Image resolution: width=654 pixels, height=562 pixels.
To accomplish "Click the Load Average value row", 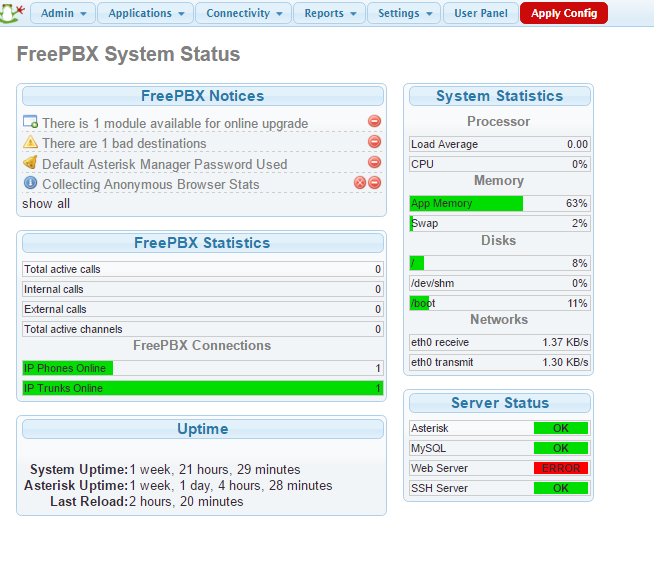I will click(500, 144).
